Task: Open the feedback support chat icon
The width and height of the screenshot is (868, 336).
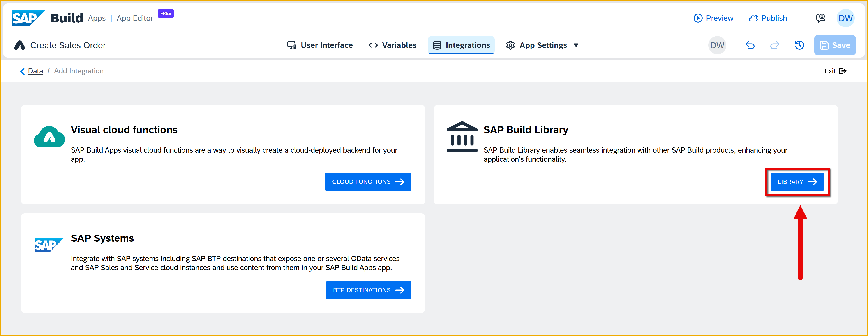Action: pyautogui.click(x=820, y=18)
